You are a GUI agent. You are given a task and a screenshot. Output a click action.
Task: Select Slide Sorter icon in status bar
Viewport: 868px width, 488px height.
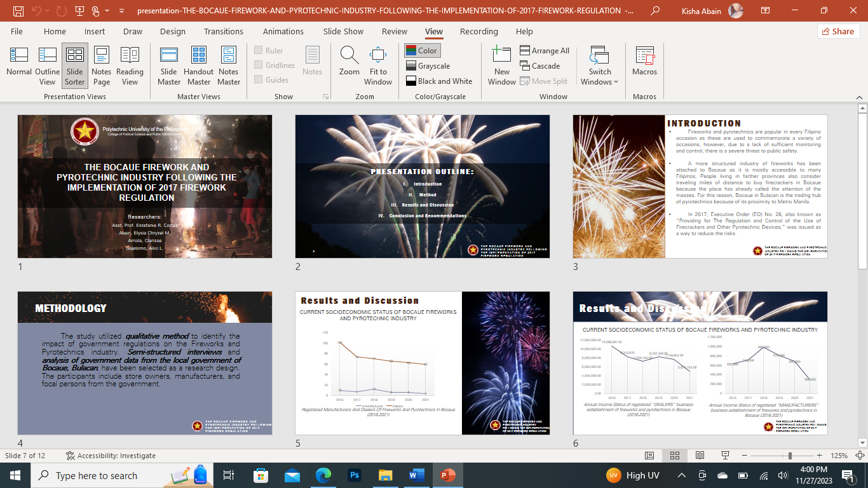pos(675,456)
